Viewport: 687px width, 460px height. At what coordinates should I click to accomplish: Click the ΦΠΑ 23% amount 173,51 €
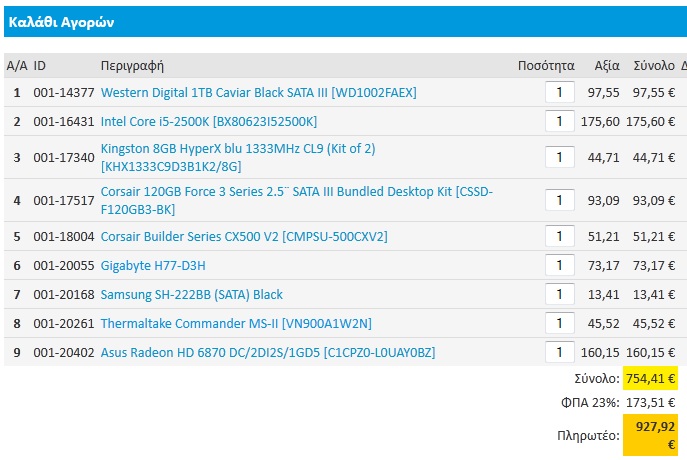pos(651,402)
